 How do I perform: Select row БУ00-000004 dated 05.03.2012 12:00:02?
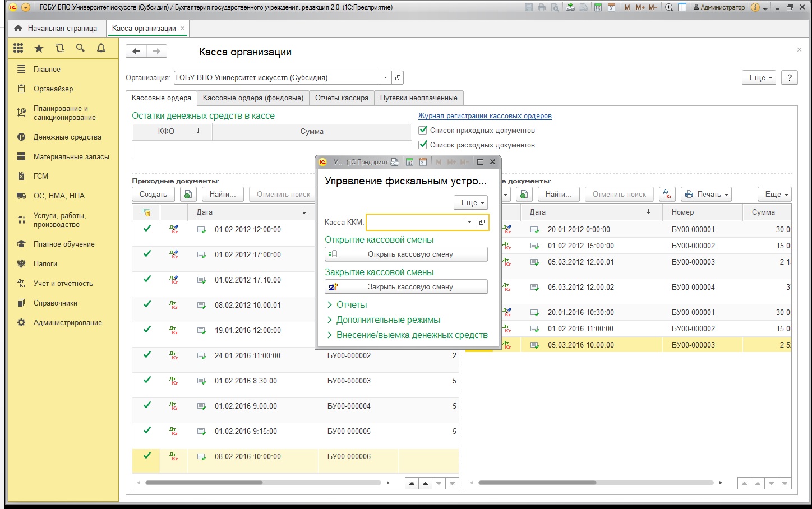tap(628, 287)
